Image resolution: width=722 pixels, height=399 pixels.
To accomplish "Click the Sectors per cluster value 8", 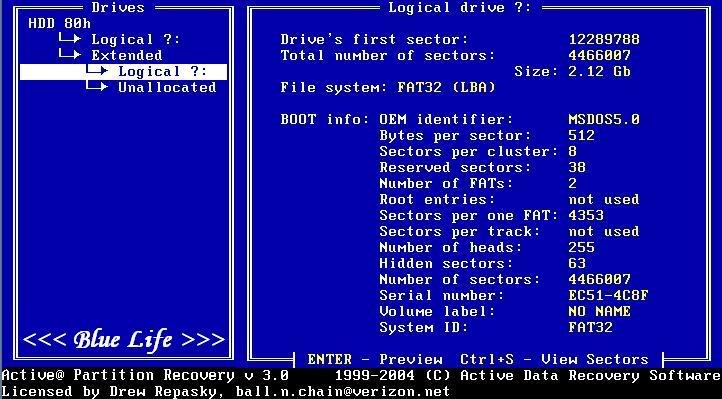I will click(573, 151).
